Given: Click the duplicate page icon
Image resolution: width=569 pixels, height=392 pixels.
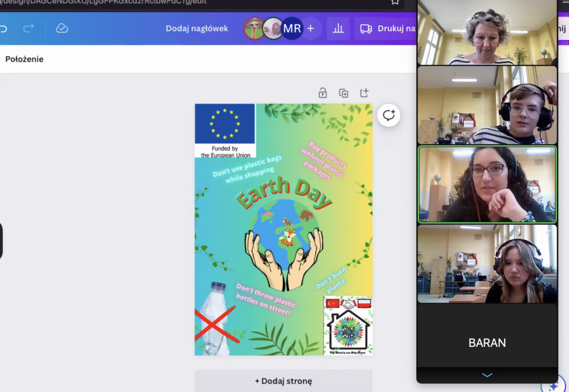Looking at the screenshot, I should pos(343,93).
